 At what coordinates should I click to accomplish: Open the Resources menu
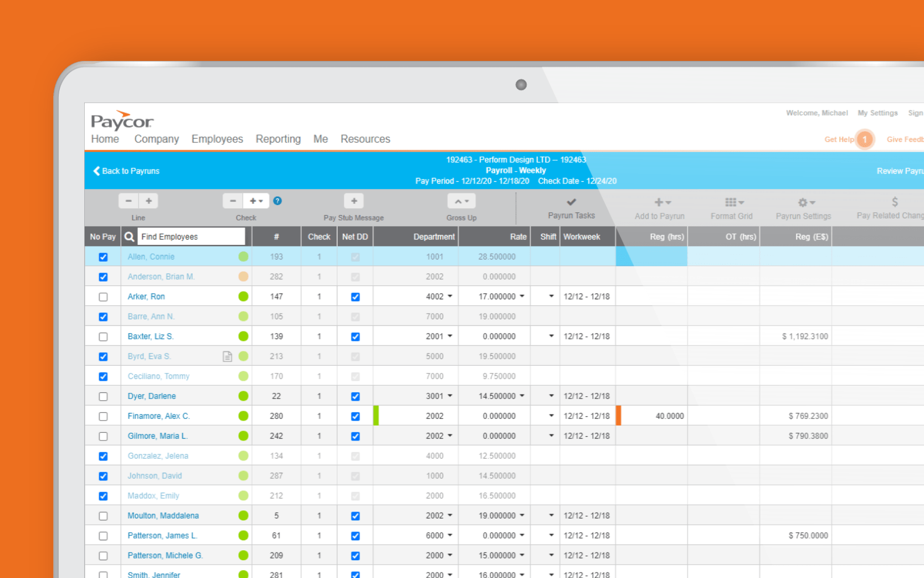(365, 139)
